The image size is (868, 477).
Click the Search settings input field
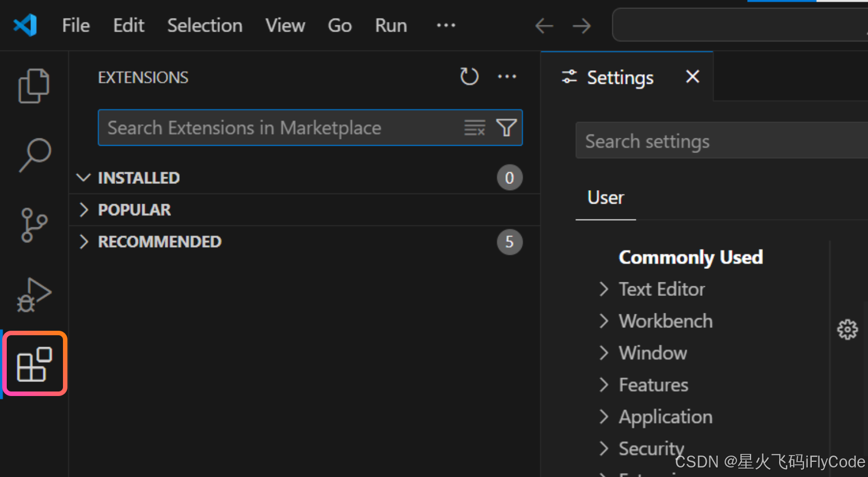[x=720, y=141]
